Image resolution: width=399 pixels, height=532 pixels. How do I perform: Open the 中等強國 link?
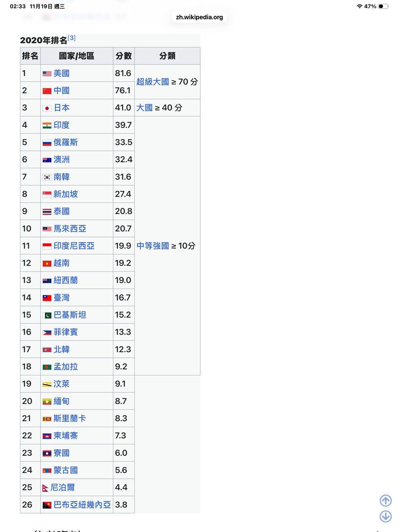coord(153,246)
